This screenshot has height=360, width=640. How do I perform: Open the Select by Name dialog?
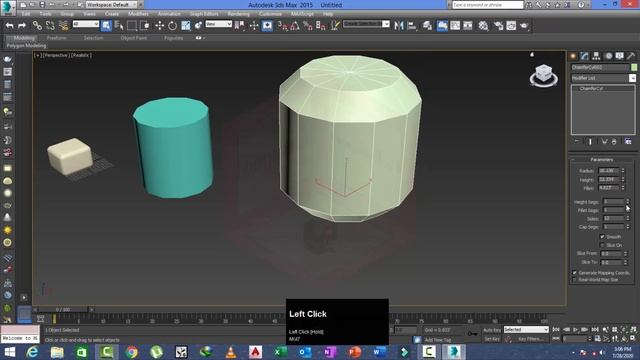click(119, 26)
